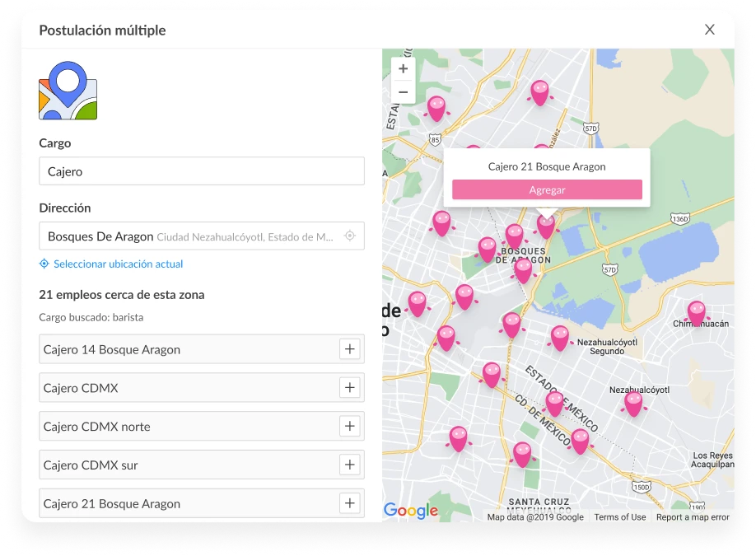Viewport: 756px width, 556px height.
Task: Click the map pin on CD. DE MÉXICO border label end
Action: pyautogui.click(x=580, y=442)
